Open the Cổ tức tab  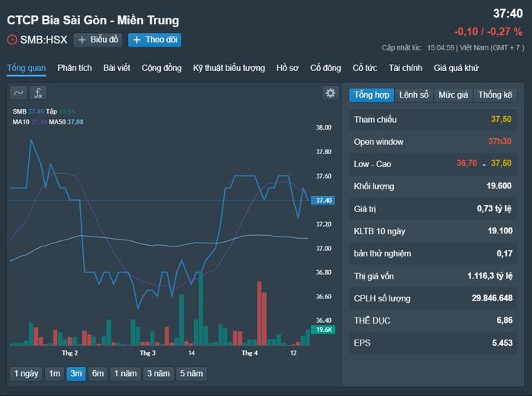(365, 68)
